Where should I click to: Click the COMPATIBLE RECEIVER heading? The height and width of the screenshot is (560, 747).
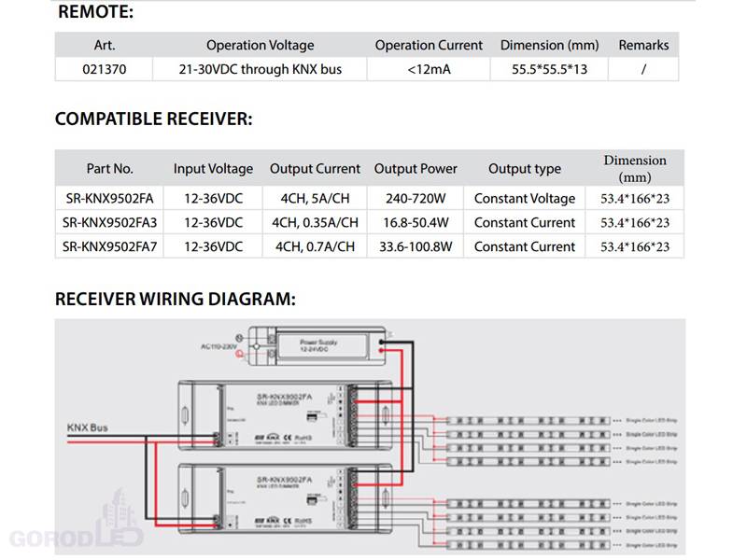(153, 119)
